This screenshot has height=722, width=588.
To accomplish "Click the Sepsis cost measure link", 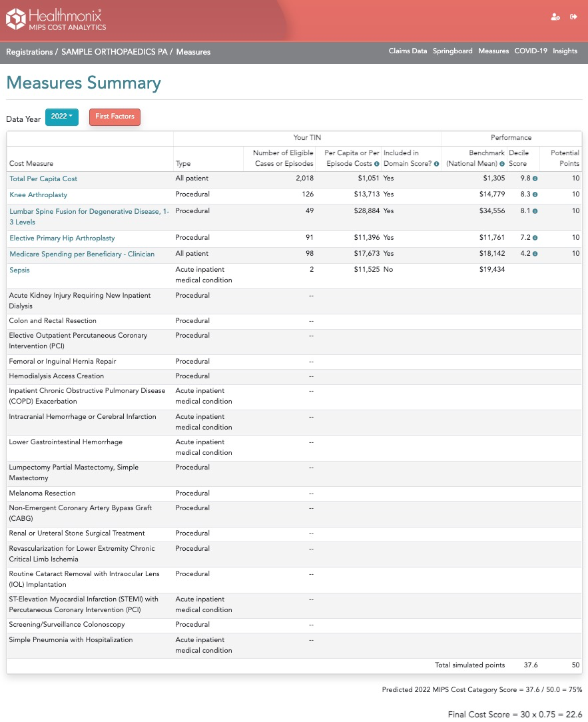I will click(19, 270).
